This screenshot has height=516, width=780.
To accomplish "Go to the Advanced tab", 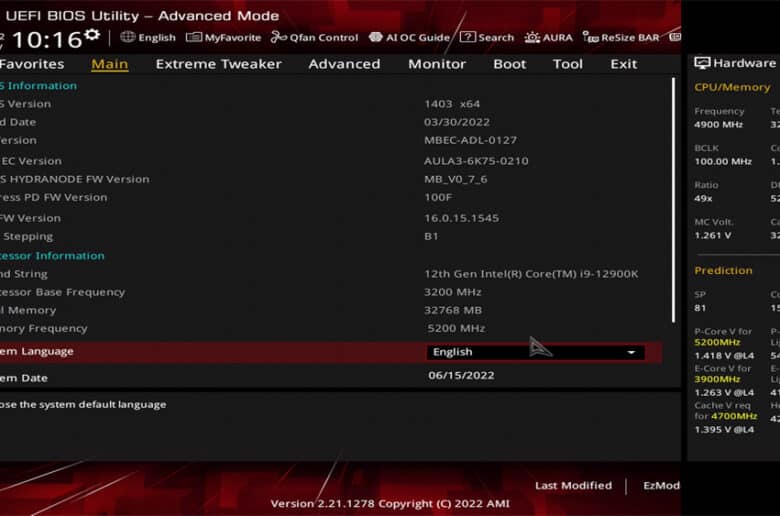I will click(x=344, y=64).
